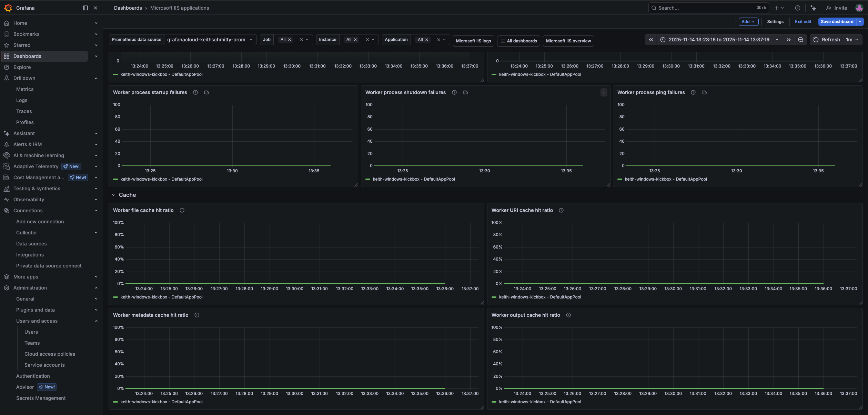Open the Grafana Assistant sparkle icon in header

coord(813,8)
